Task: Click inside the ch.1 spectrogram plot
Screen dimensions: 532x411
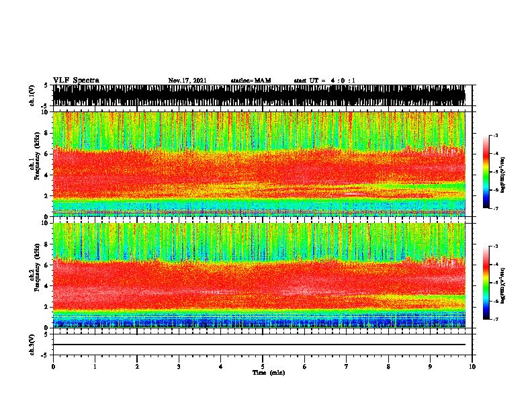Action: tap(259, 164)
